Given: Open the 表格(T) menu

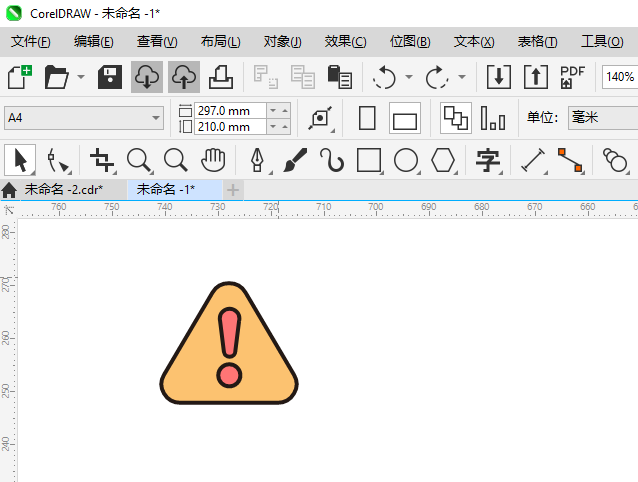Looking at the screenshot, I should point(537,41).
